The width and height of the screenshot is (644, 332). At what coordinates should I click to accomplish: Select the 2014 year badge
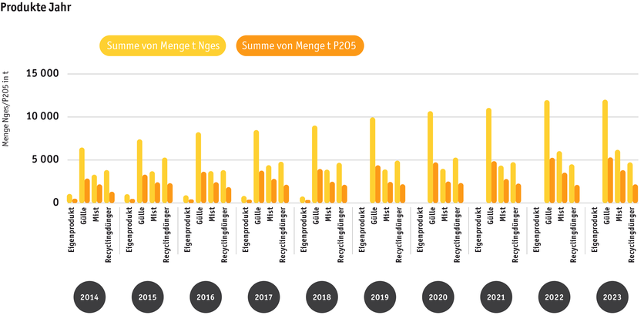[x=89, y=297]
